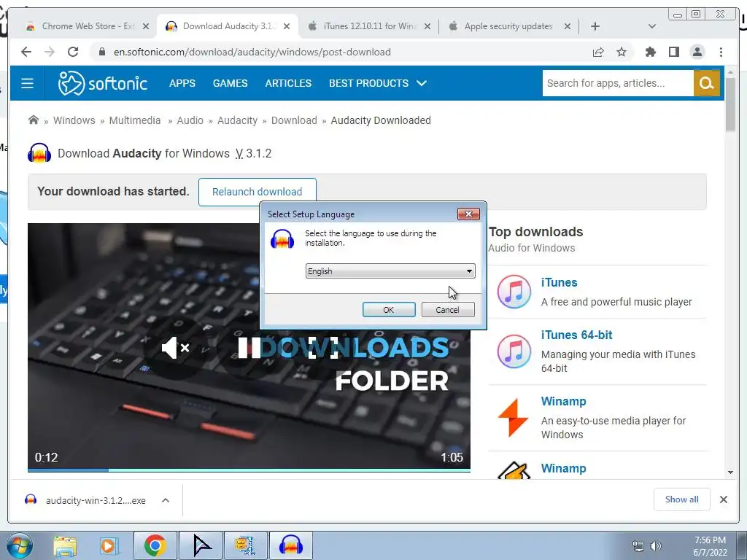Viewport: 747px width, 560px height.
Task: Go back with the browser back arrow
Action: tap(26, 52)
